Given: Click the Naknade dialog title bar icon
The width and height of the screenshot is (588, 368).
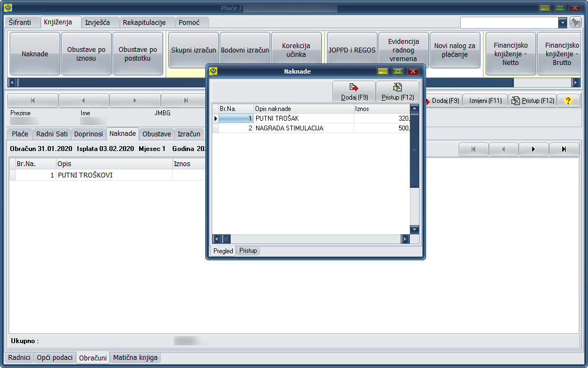Looking at the screenshot, I should [x=213, y=71].
